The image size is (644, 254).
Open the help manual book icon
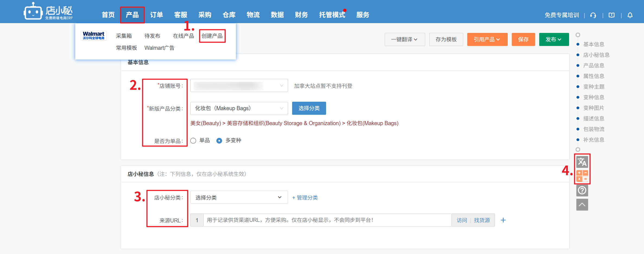click(x=611, y=15)
